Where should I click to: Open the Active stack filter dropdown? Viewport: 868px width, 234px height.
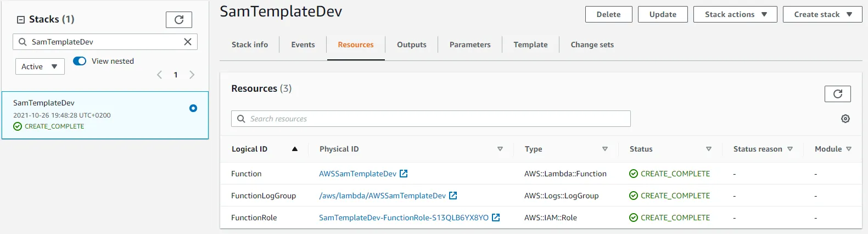tap(40, 66)
